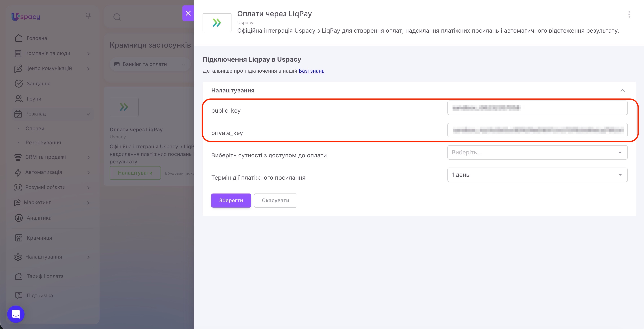Select the Справи submenu item
The image size is (644, 329).
pyautogui.click(x=35, y=128)
